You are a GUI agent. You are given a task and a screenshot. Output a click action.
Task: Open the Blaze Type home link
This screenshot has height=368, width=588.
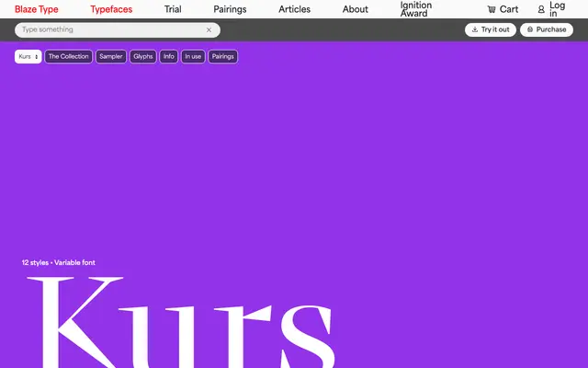click(37, 9)
